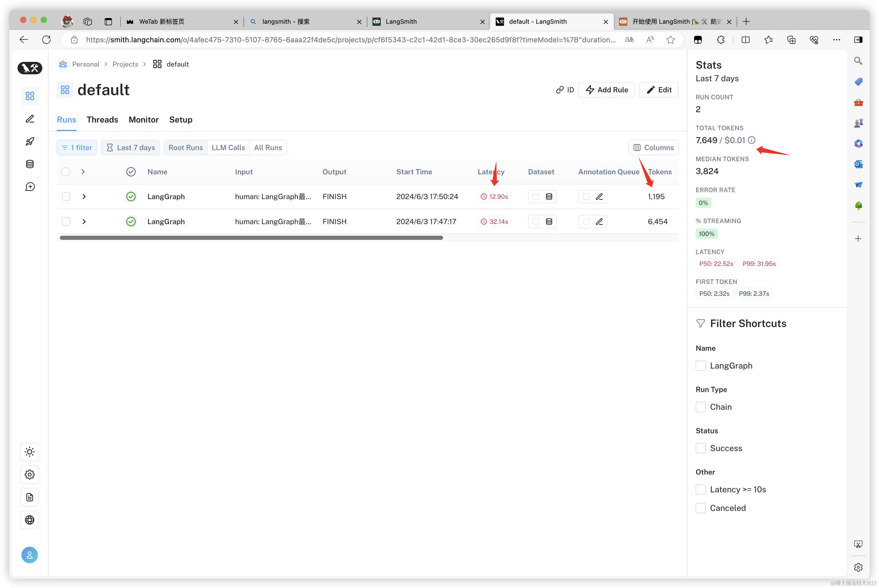The width and height of the screenshot is (879, 588).
Task: Click the rocket icon in left sidebar
Action: click(30, 141)
